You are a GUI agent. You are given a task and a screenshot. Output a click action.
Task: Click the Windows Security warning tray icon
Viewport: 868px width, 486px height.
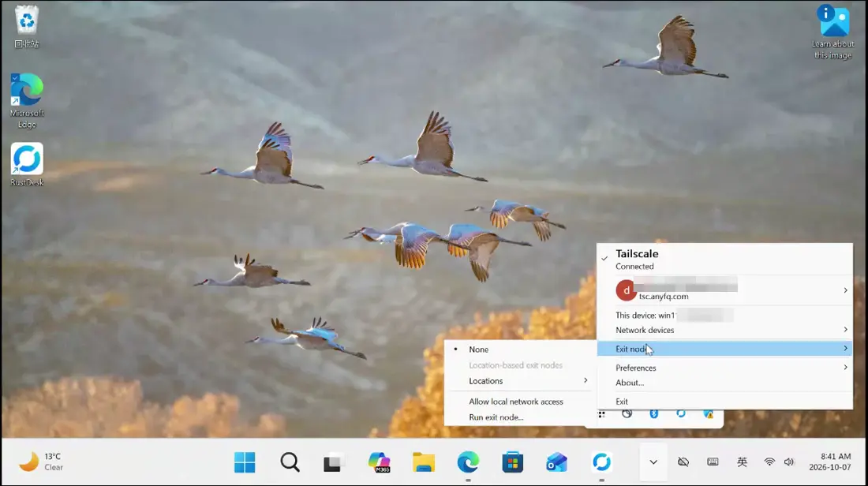pyautogui.click(x=709, y=414)
